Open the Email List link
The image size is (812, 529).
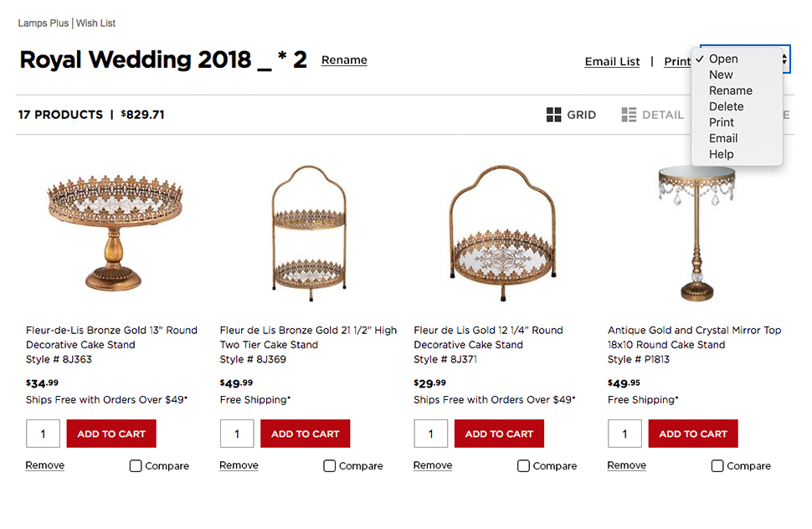pos(612,62)
